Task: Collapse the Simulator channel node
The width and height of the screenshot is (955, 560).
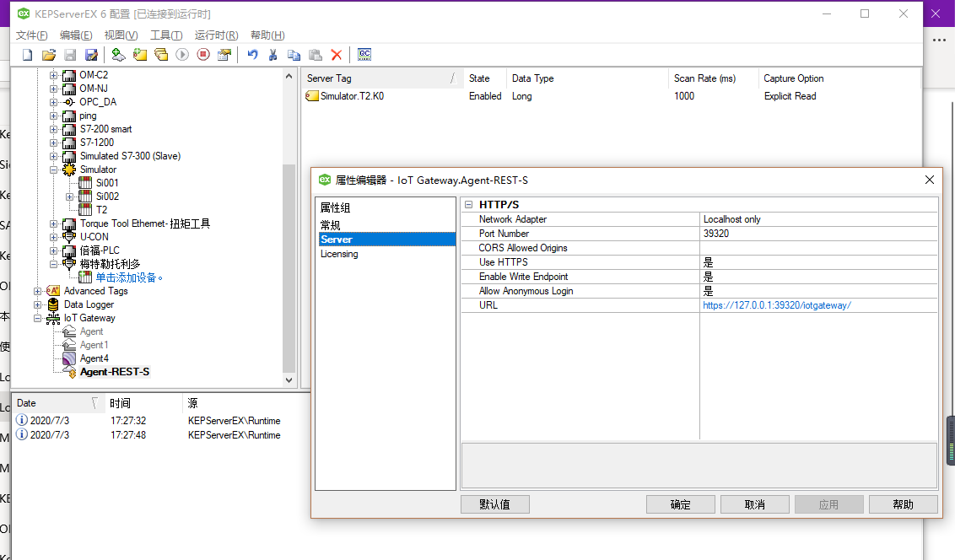Action: [54, 170]
